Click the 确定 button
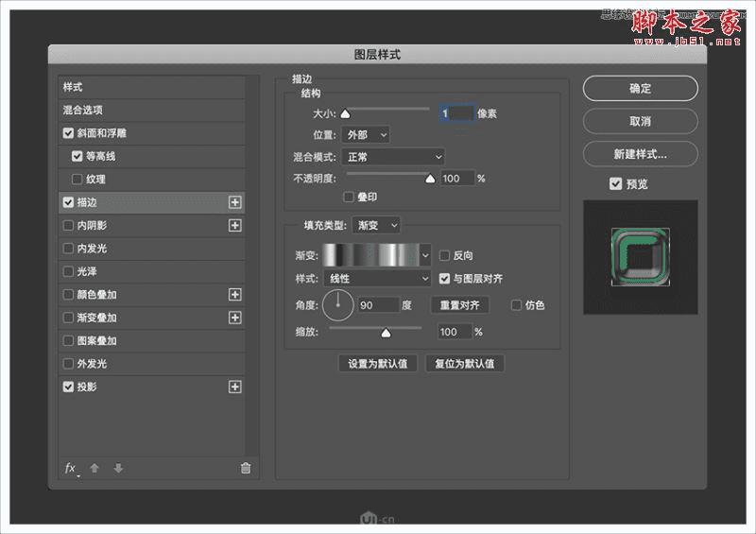The height and width of the screenshot is (534, 756). [641, 89]
